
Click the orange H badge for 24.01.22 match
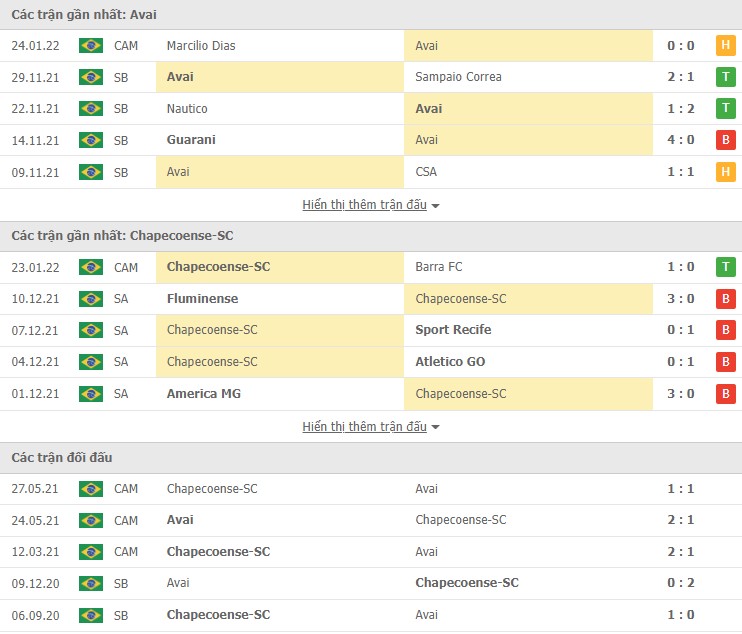[x=725, y=45]
